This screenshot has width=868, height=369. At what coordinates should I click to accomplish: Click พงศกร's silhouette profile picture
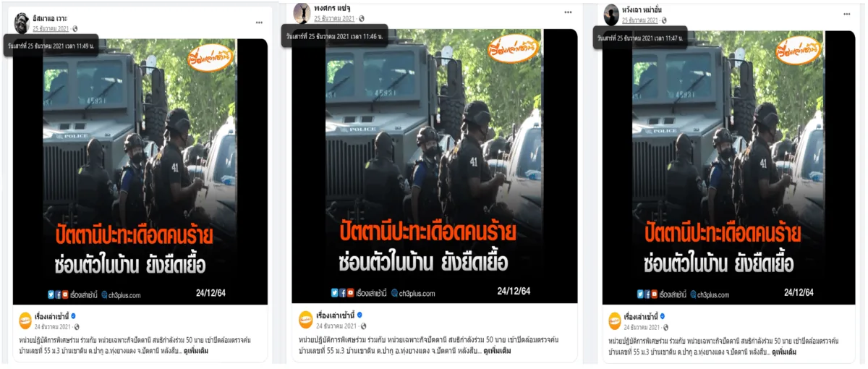[x=302, y=12]
